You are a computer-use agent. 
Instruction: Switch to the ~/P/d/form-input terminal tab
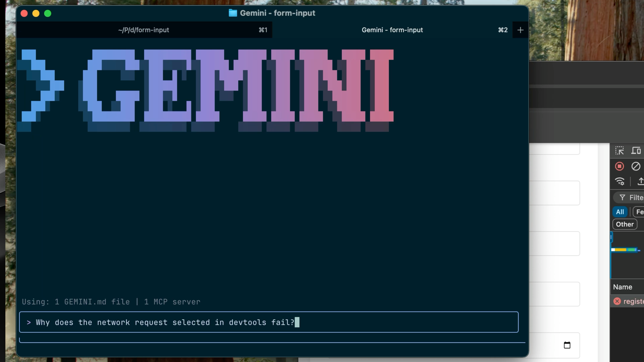[x=144, y=30]
